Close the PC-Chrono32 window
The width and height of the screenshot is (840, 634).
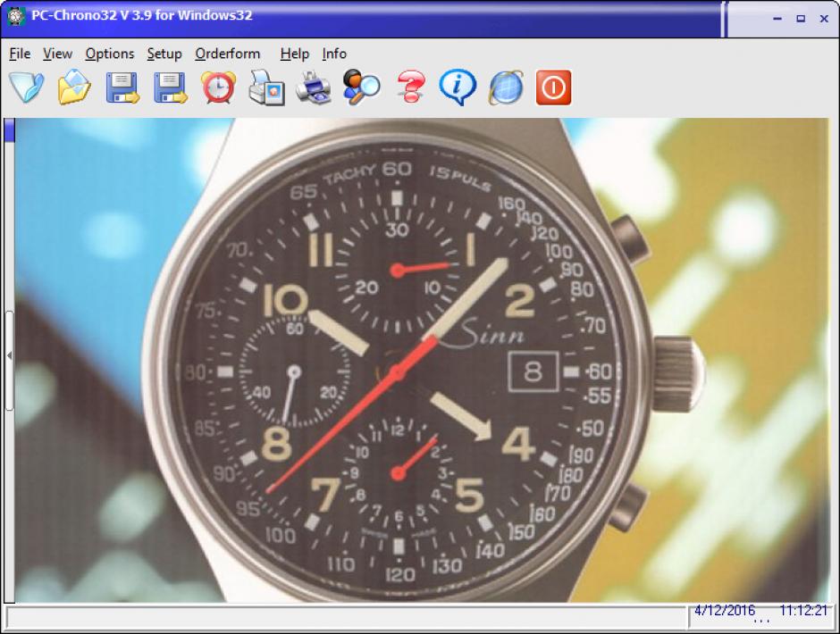coord(825,18)
